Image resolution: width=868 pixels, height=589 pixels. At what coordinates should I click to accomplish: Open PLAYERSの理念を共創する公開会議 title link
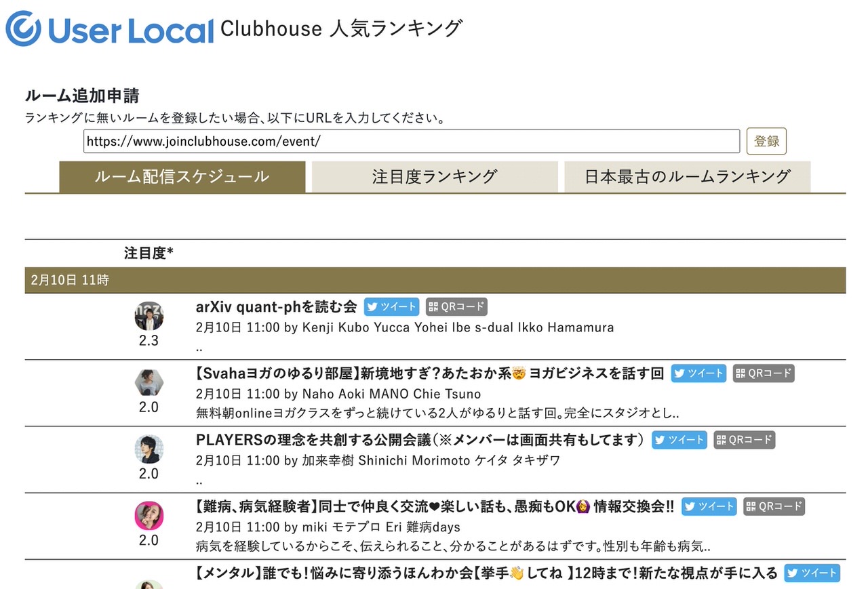[420, 439]
